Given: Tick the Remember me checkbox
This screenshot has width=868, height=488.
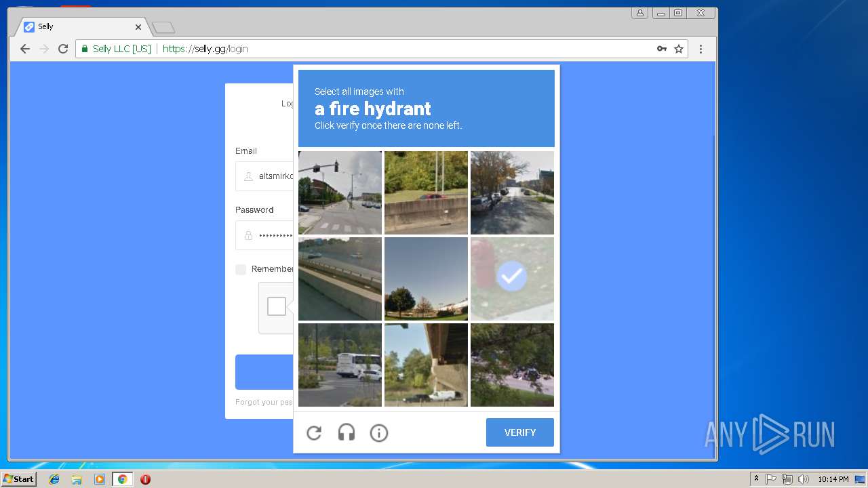Looking at the screenshot, I should point(241,269).
